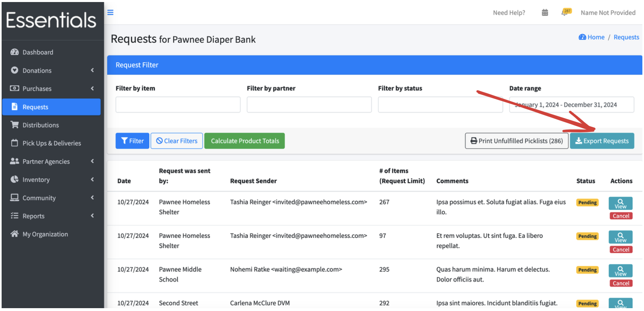644x311 pixels.
Task: Expand the Purchases submenu chevron
Action: (x=93, y=89)
